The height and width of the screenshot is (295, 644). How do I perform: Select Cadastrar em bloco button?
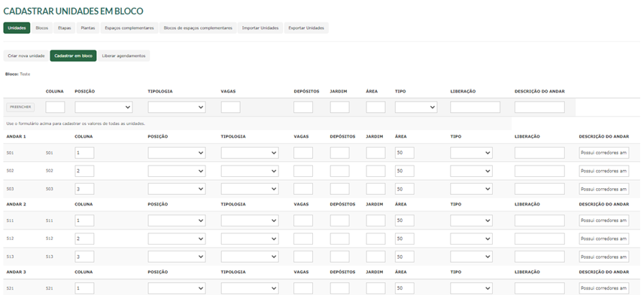73,56
